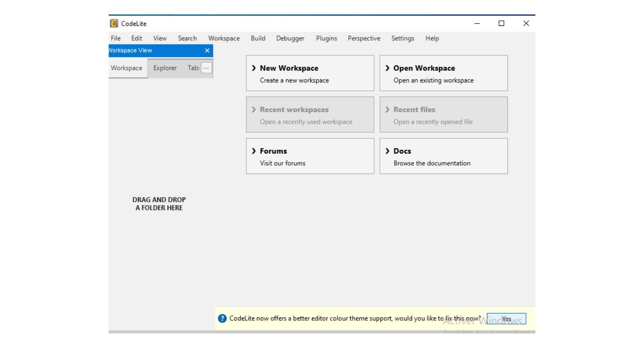Close the Workspace View panel

[207, 50]
